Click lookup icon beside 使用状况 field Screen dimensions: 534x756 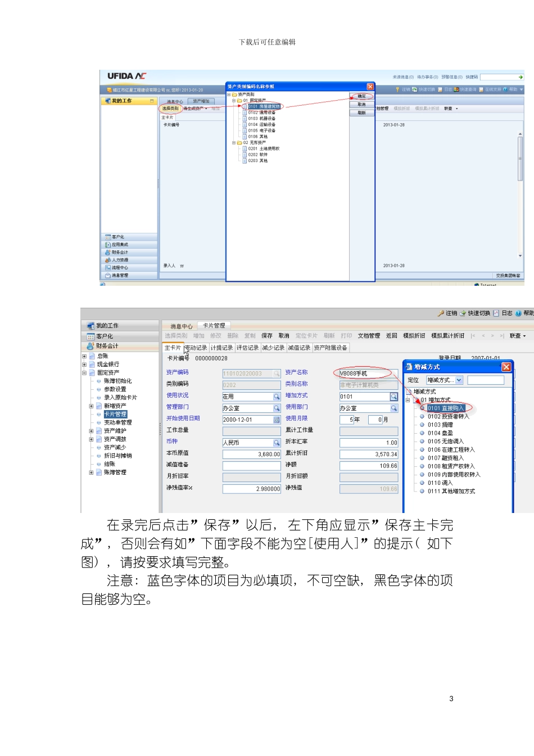[x=277, y=397]
